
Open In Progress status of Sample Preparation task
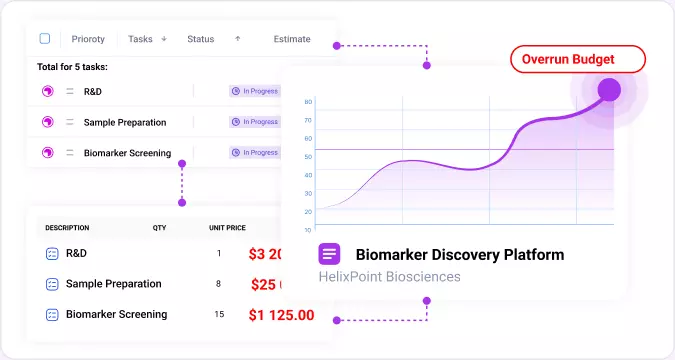[255, 122]
